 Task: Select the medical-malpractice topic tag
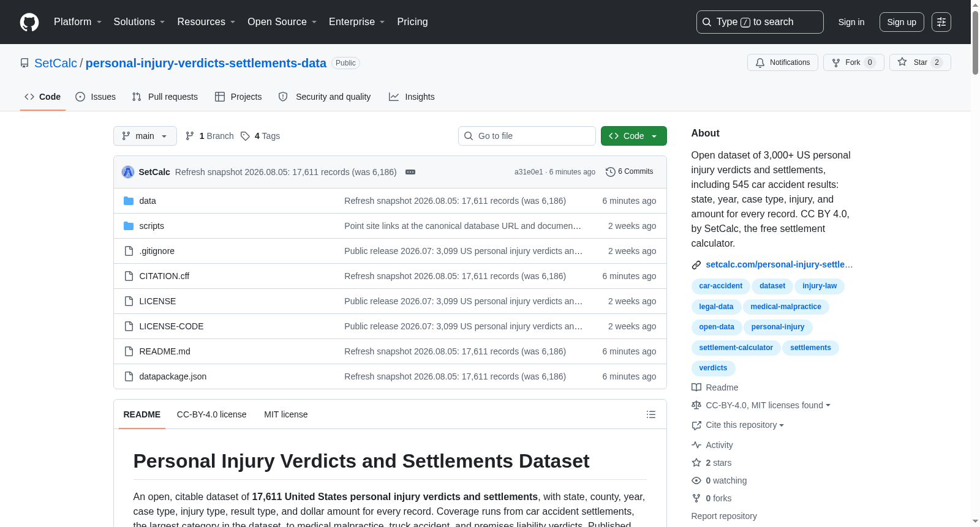pos(786,307)
